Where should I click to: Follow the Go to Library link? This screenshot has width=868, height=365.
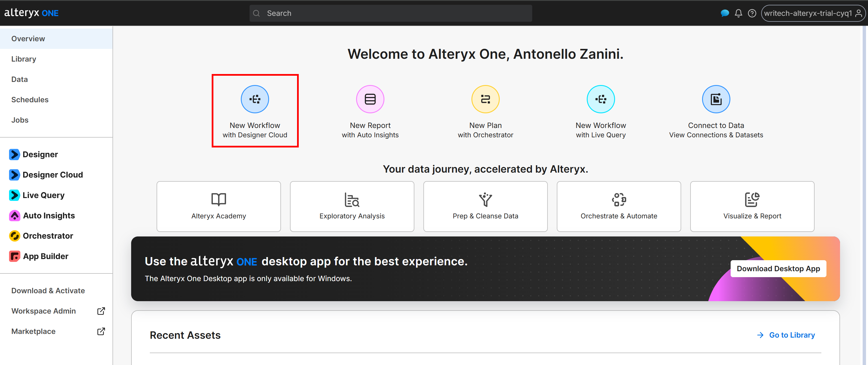pos(791,335)
